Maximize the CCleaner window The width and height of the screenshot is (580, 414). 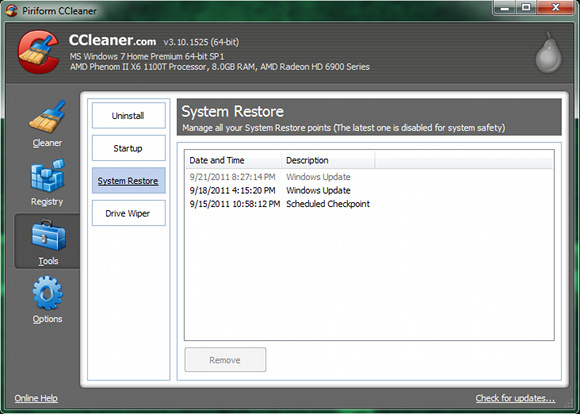pyautogui.click(x=526, y=7)
